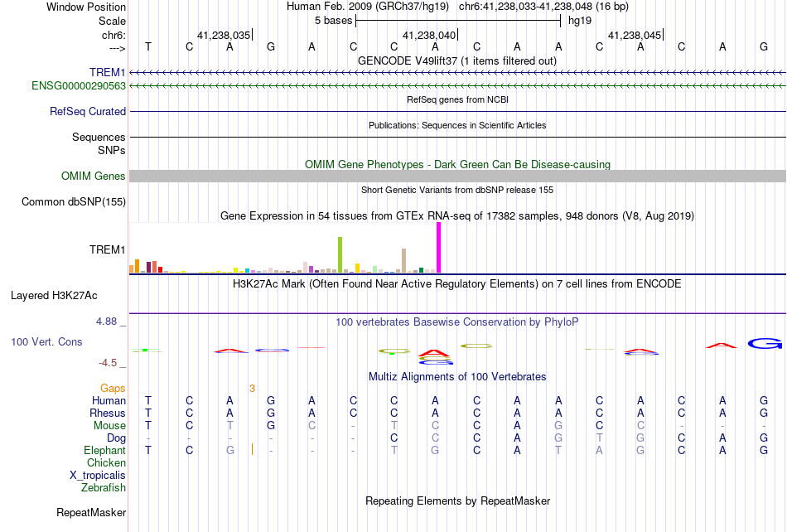
Task: Click the 41,238,045 ruler position label
Action: tap(635, 35)
